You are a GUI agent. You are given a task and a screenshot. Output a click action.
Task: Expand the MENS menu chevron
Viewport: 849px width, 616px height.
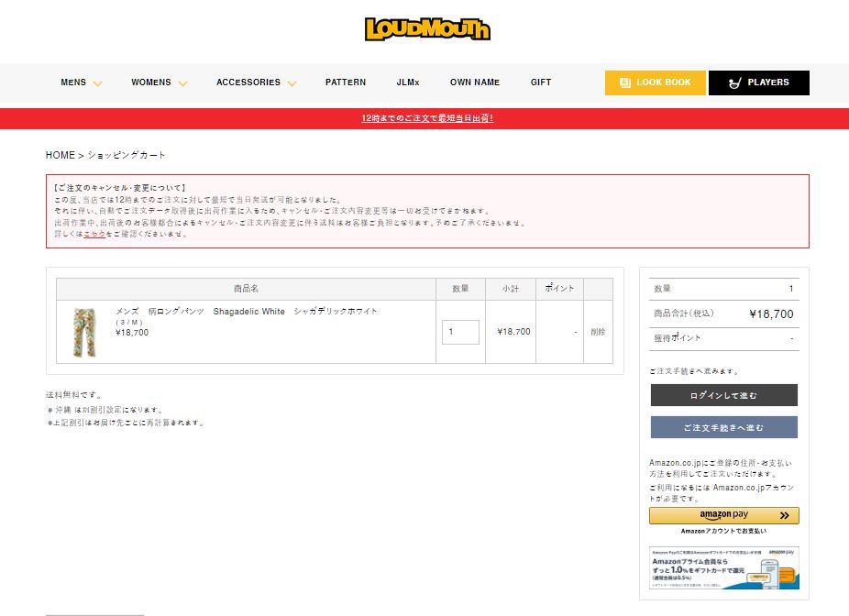[x=97, y=83]
